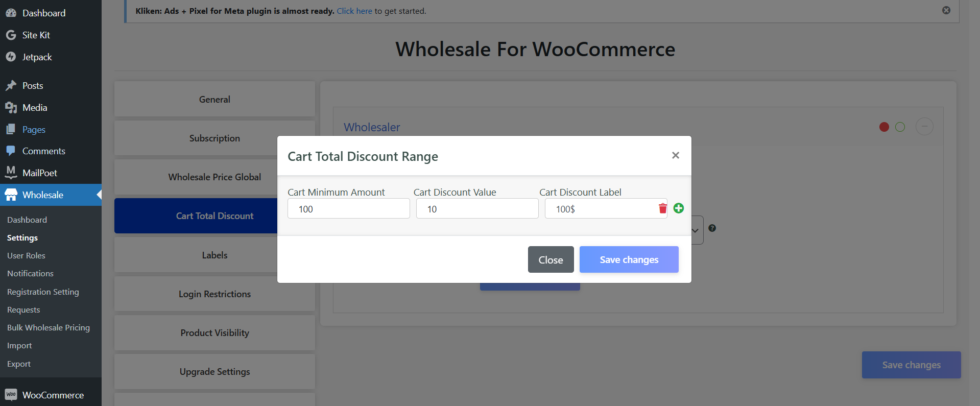
Task: Click the green circle on Wholesaler panel
Action: pos(900,127)
